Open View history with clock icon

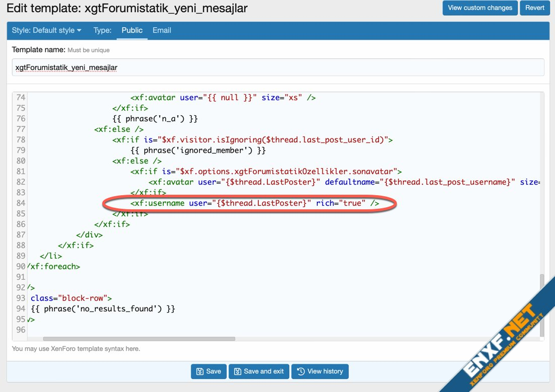[x=320, y=371]
